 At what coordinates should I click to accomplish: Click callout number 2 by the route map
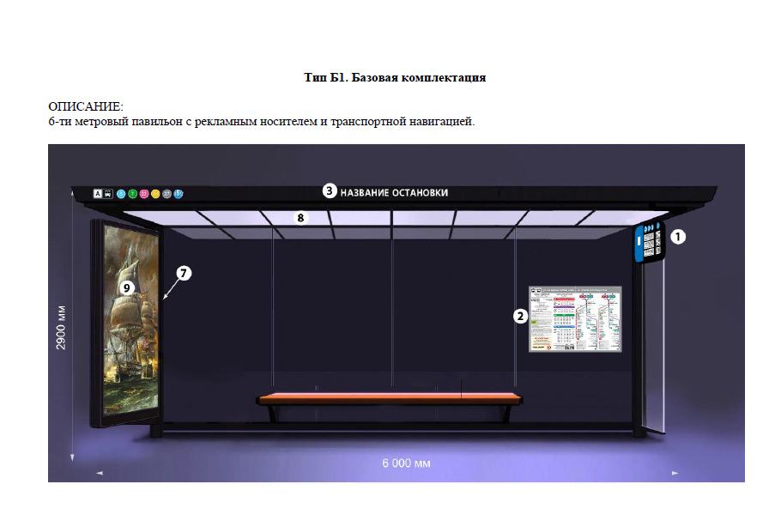520,317
